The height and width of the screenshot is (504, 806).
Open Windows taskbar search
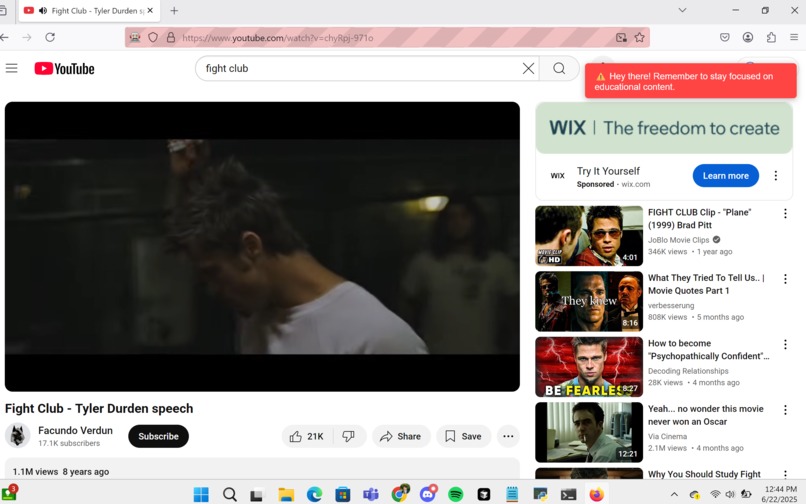click(230, 494)
